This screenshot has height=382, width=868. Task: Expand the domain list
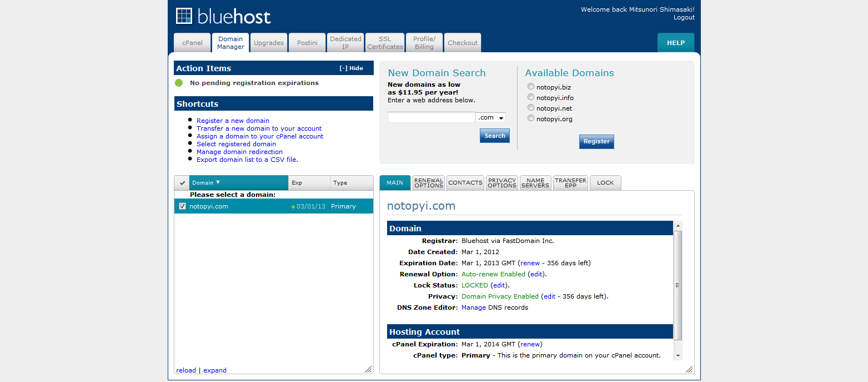[x=215, y=370]
